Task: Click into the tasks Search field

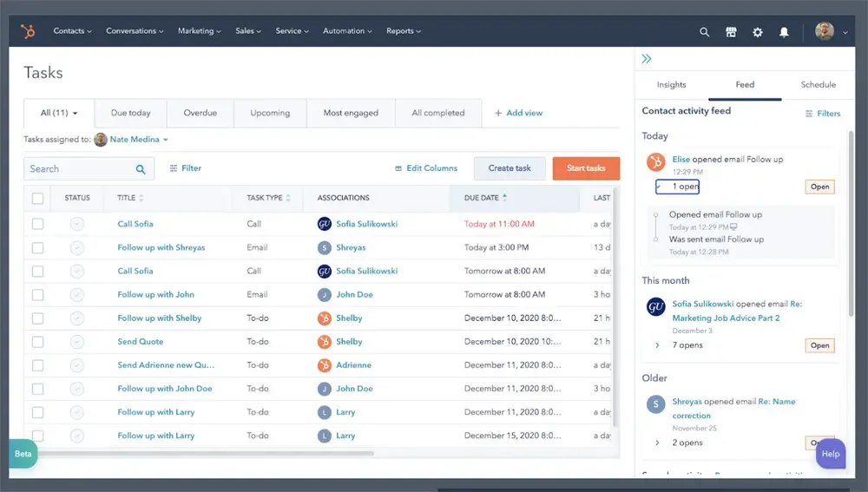Action: pyautogui.click(x=80, y=169)
